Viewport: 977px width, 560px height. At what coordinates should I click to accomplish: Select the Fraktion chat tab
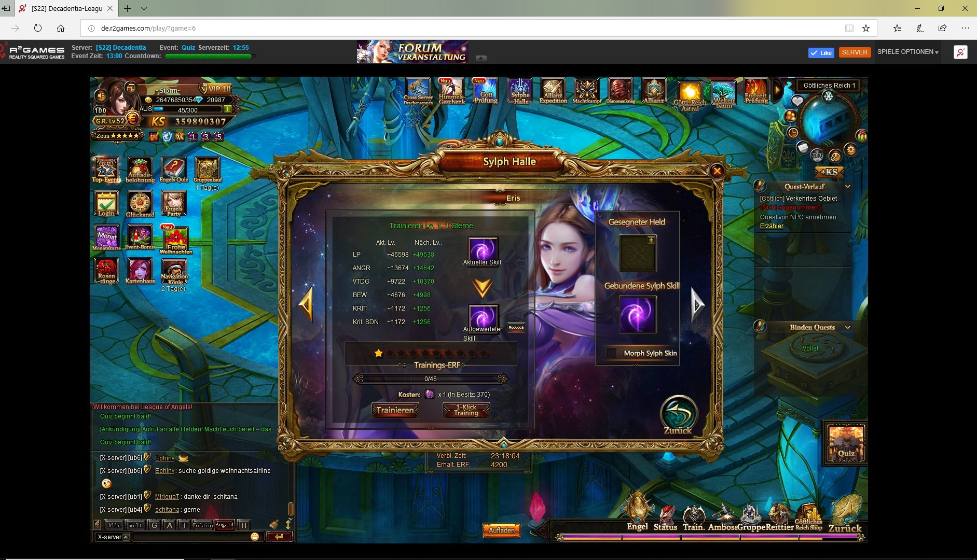[202, 525]
